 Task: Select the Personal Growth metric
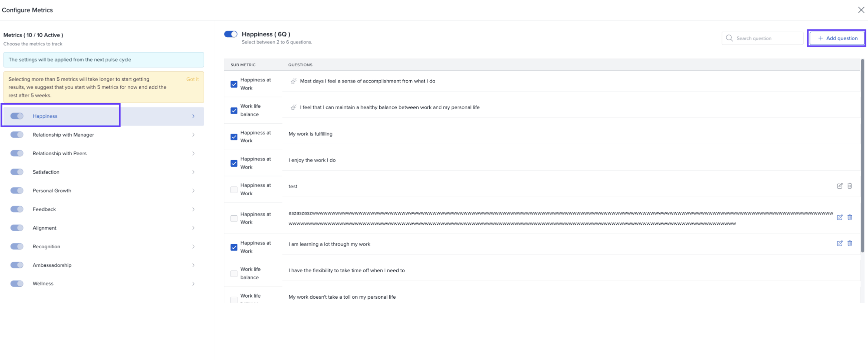[x=52, y=190]
